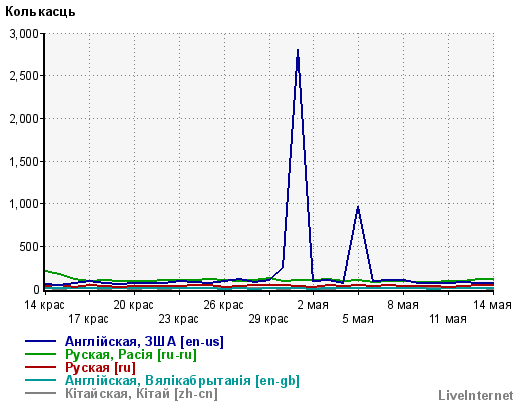Click the 2 мая date axis label

pyautogui.click(x=313, y=305)
